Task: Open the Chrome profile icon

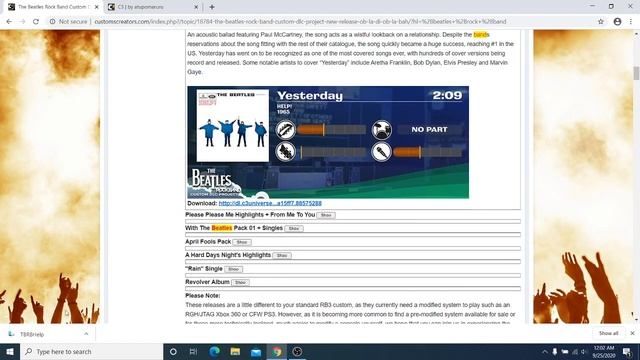Action: (617, 22)
